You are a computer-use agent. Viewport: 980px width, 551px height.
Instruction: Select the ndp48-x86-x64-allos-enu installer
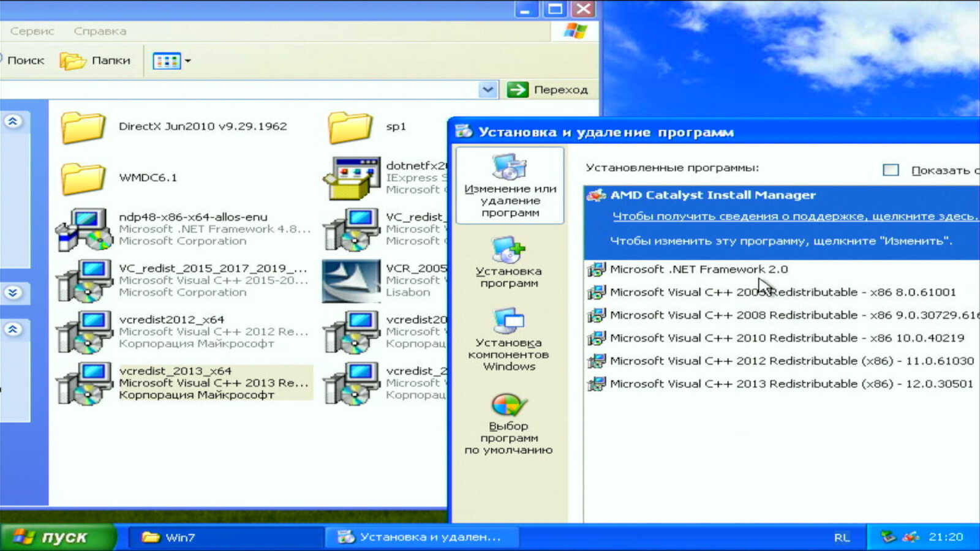(184, 229)
